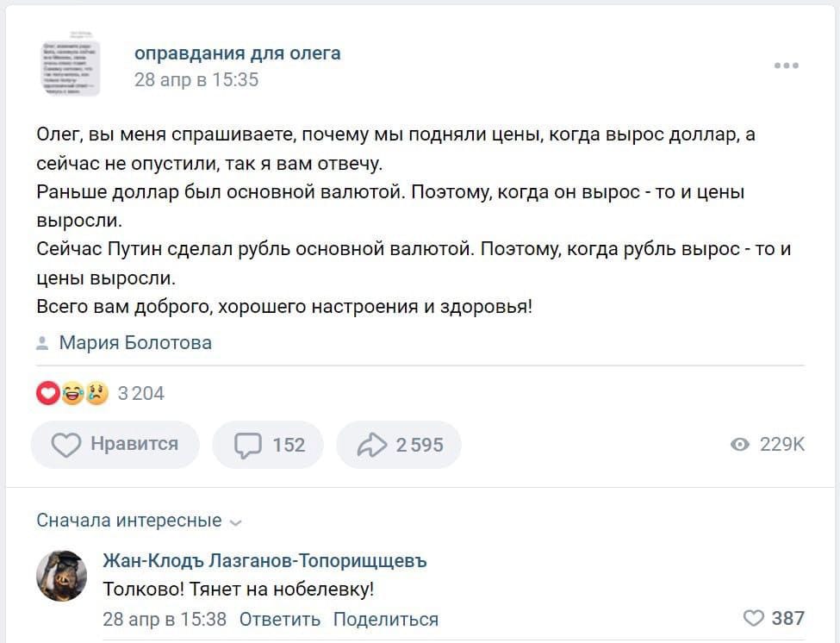Click Ответить to reply to the comment
The image size is (840, 643).
coord(279,619)
